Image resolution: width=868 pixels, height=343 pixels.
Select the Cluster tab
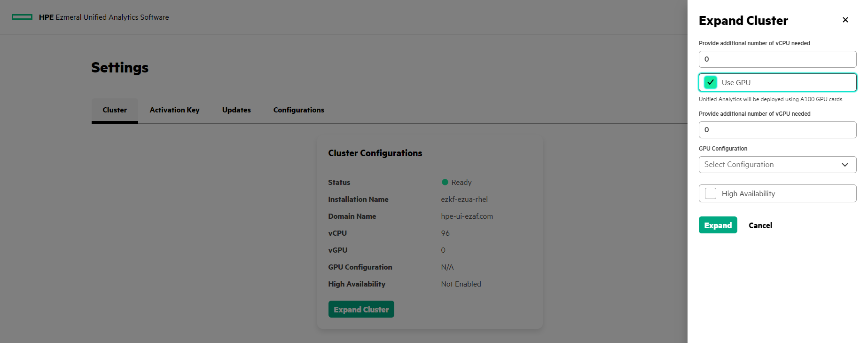click(115, 110)
